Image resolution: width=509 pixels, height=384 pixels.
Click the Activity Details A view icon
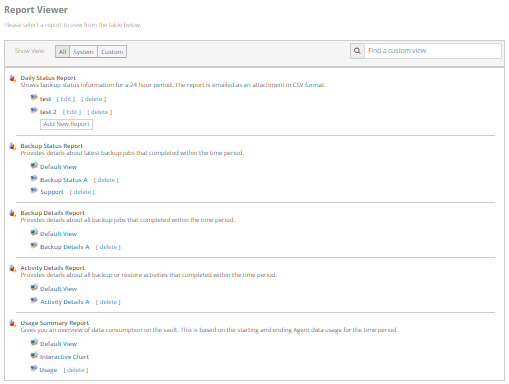(34, 300)
